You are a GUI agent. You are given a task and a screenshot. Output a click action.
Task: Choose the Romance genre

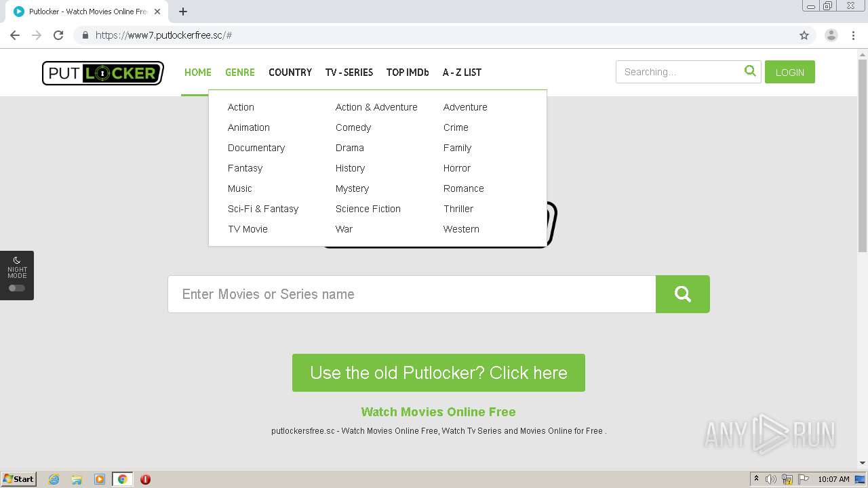coord(464,188)
